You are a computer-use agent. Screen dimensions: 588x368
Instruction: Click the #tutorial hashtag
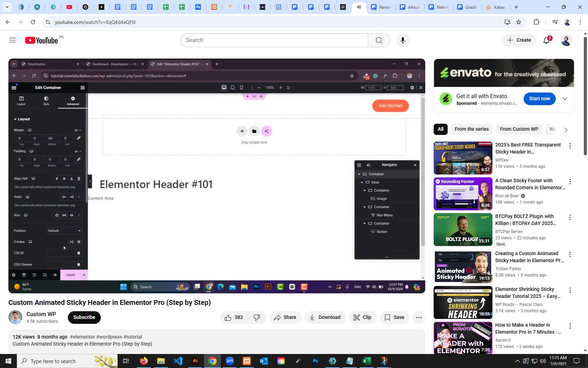pos(133,337)
